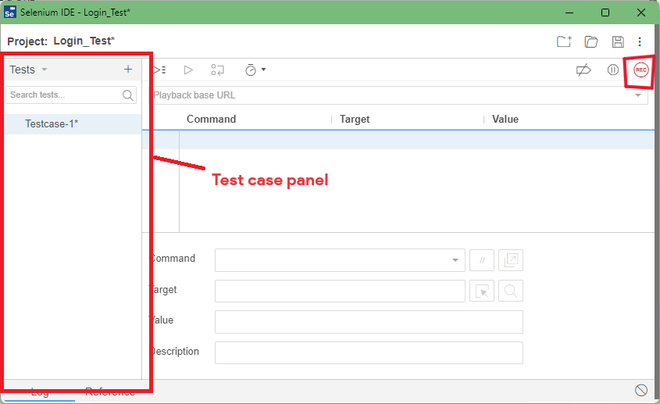Click the Description input field
The image size is (660, 404).
click(369, 353)
